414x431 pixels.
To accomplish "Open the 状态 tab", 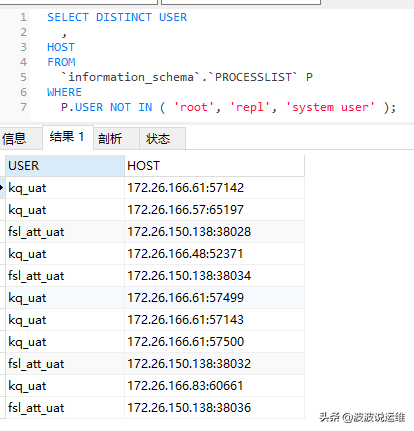I will [162, 138].
